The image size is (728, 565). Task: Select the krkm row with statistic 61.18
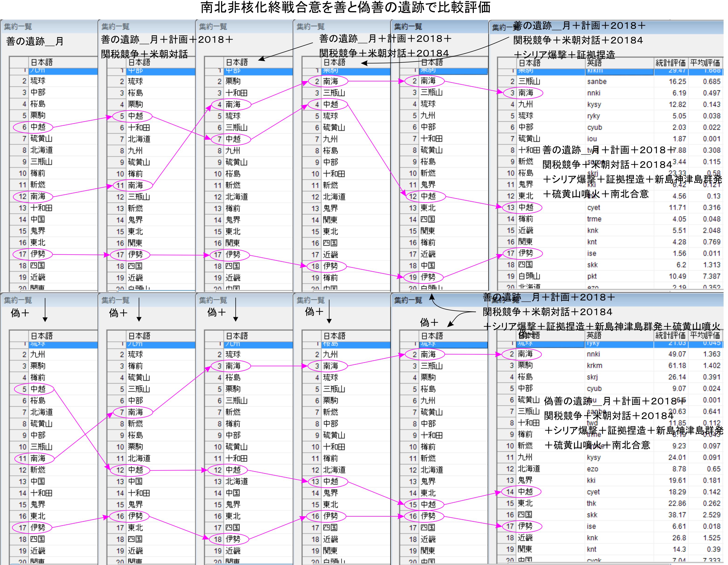[x=594, y=366]
